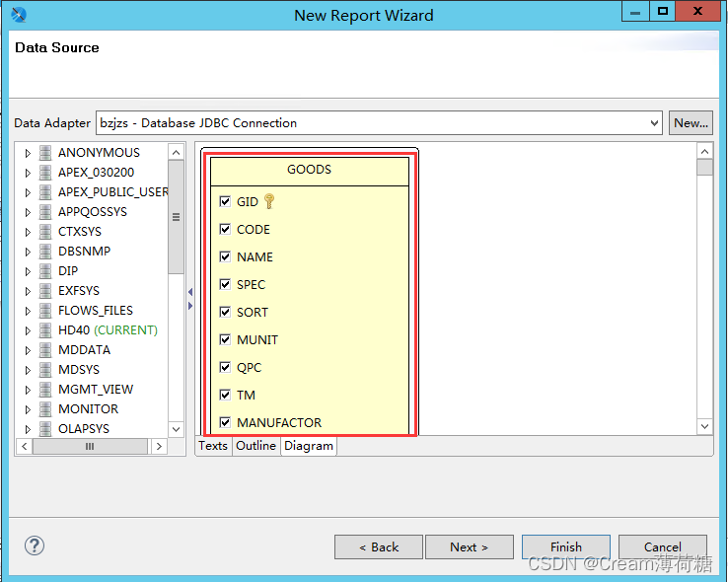This screenshot has width=728, height=582.
Task: Click the MDDATA schema icon
Action: [x=45, y=350]
